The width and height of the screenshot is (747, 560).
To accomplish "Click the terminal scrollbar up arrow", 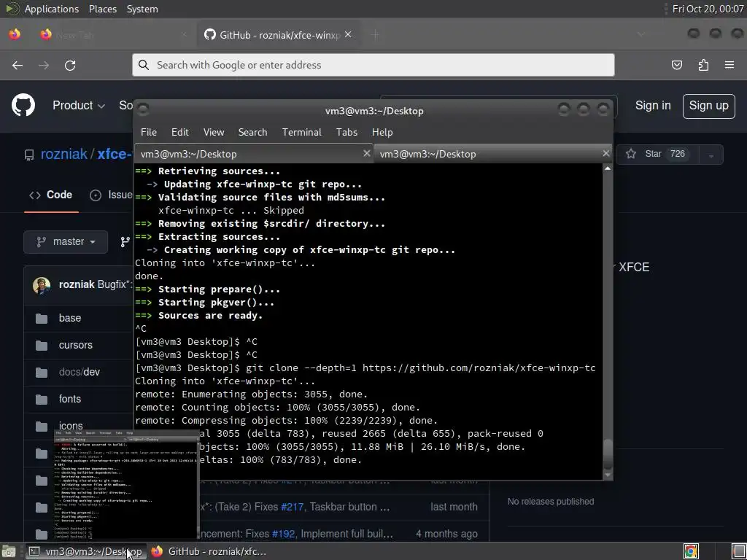I will click(x=608, y=168).
